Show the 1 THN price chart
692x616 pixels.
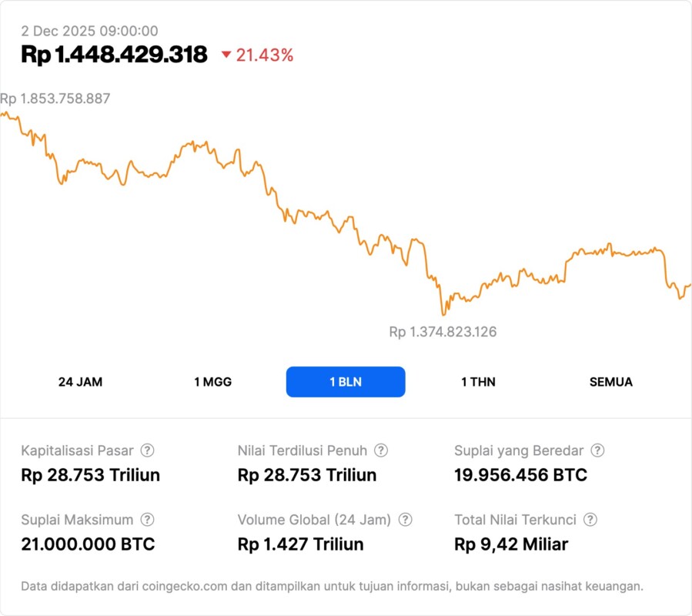pos(478,382)
